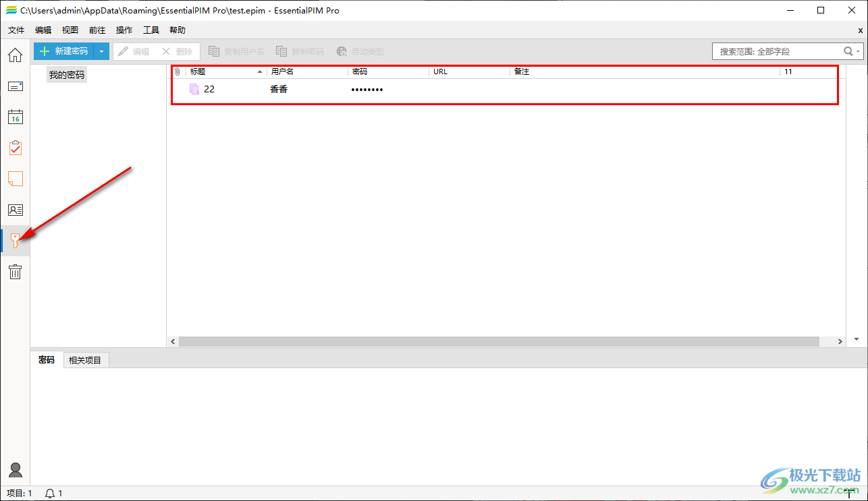This screenshot has height=501, width=868.
Task: Click the 备注 column header
Action: (645, 71)
